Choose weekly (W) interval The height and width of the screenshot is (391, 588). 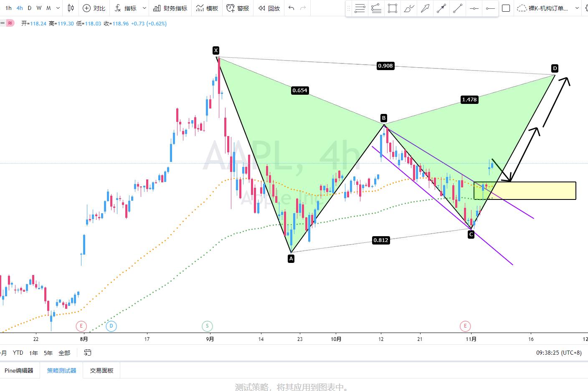tap(39, 8)
